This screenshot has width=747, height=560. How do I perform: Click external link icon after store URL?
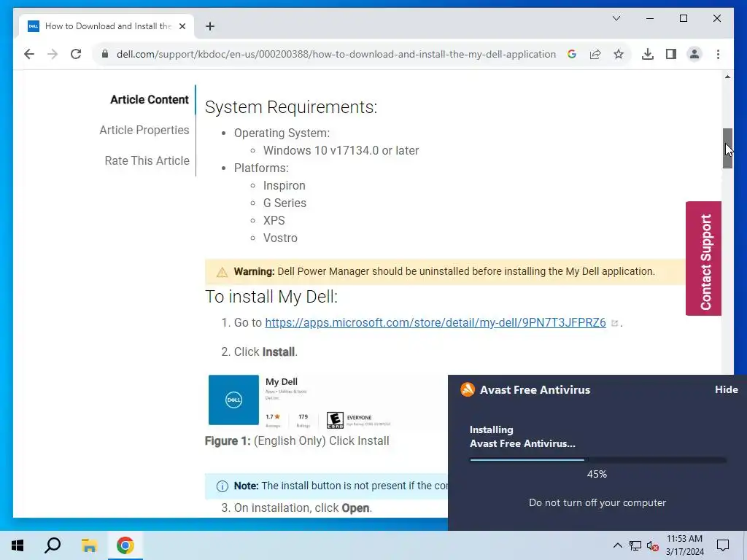coord(614,323)
